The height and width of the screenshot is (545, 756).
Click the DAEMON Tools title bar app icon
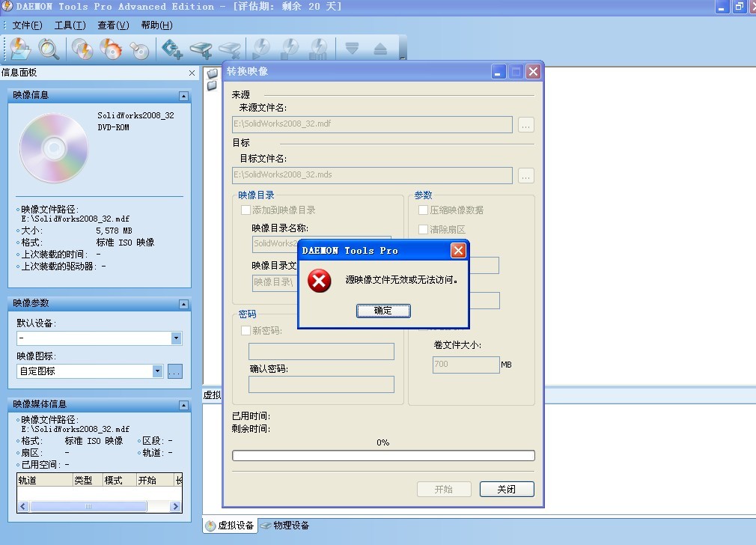click(x=7, y=6)
